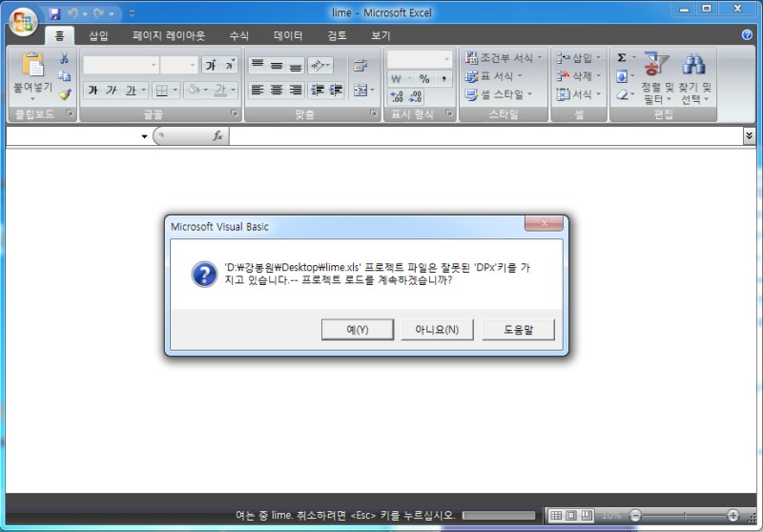Click 아니요(N) in the Visual Basic dialog
763x532 pixels.
tap(437, 330)
